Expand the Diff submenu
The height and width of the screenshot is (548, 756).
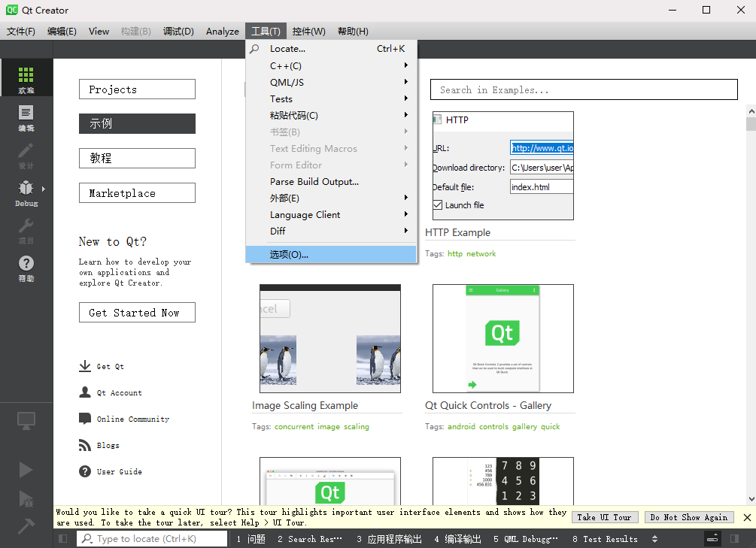tap(331, 231)
